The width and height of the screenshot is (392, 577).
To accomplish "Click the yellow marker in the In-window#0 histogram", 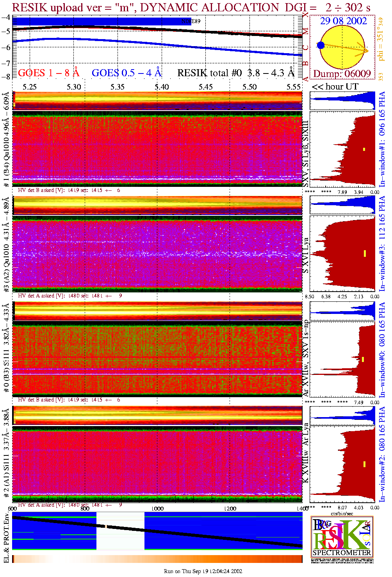I will 363,359.
